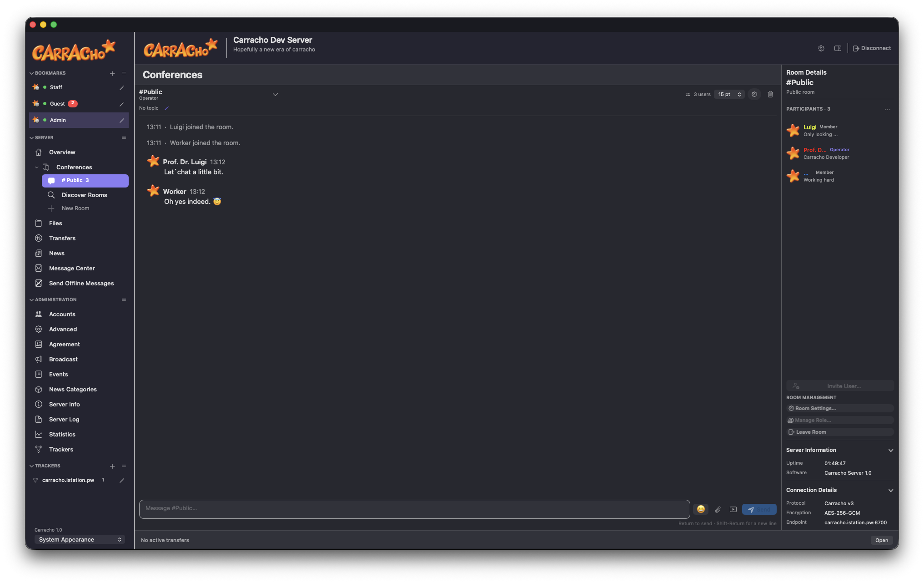This screenshot has height=583, width=924.
Task: Toggle the sidebar panel icon in header
Action: (x=838, y=48)
